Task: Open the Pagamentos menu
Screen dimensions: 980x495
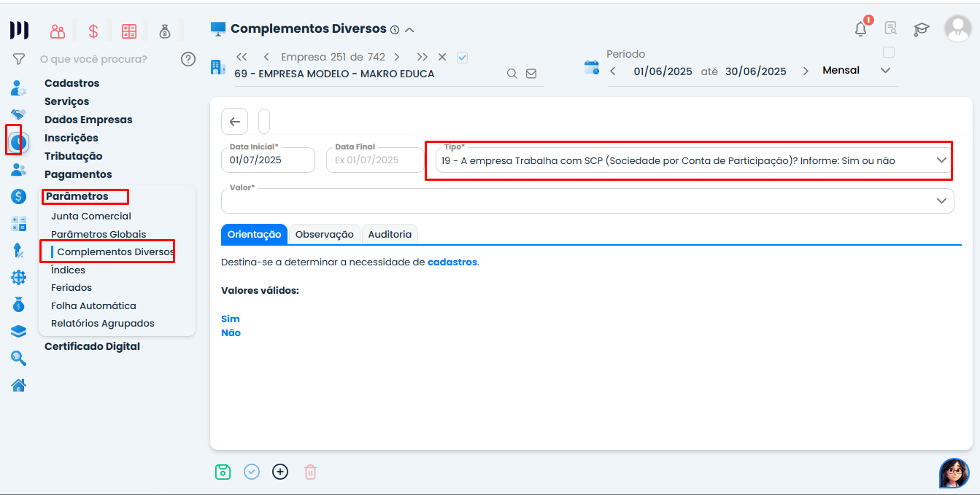Action: pos(78,174)
